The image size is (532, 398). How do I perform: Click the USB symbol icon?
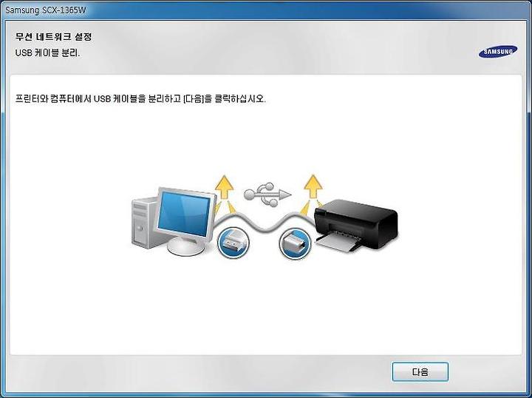point(267,195)
